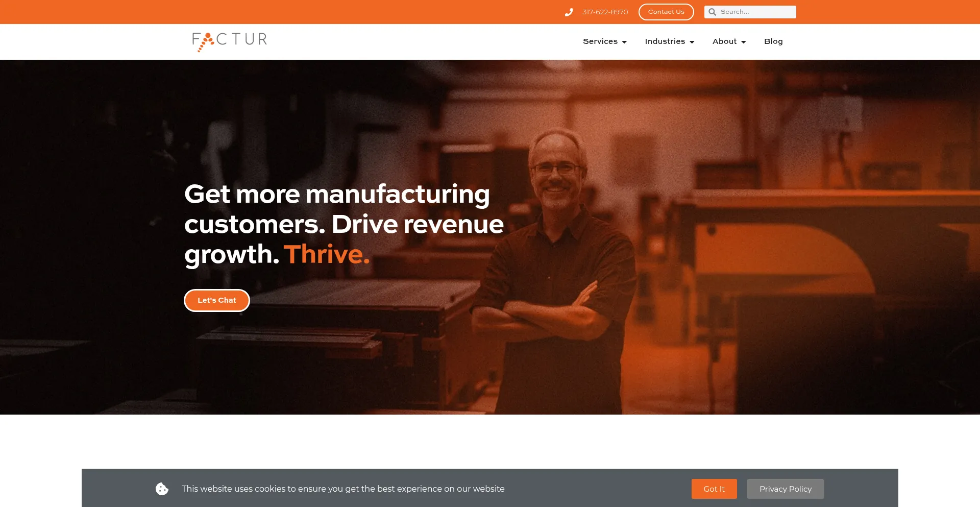
Task: Go to the Blog page
Action: pyautogui.click(x=773, y=41)
